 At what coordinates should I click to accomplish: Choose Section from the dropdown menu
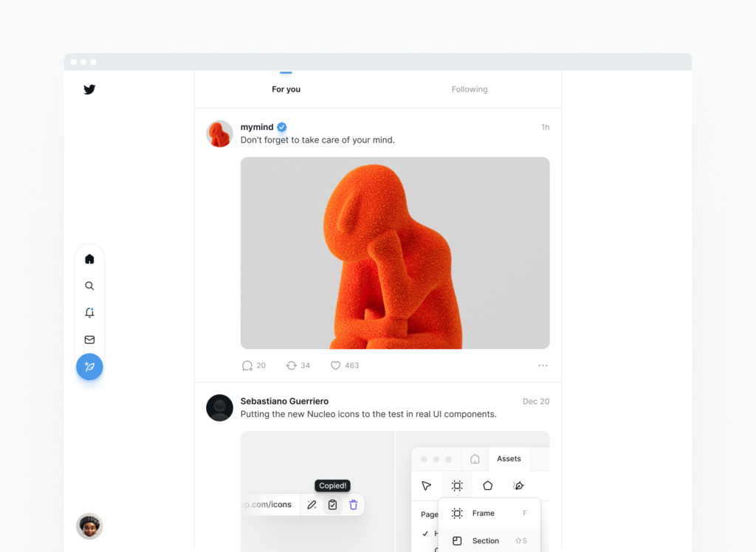[x=489, y=541]
